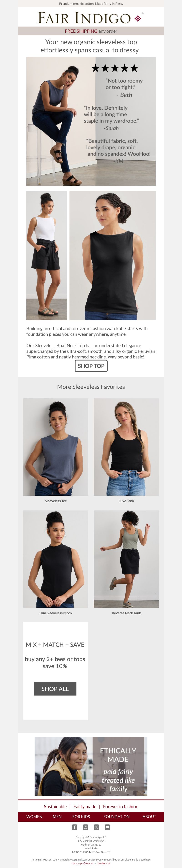
Task: Open the FOUNDATION navigation item
Action: tap(116, 817)
